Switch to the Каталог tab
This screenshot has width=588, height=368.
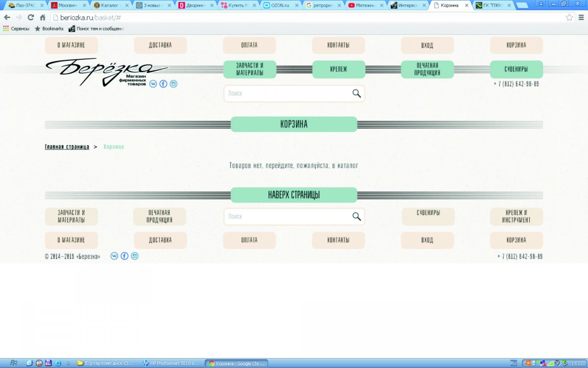pyautogui.click(x=111, y=5)
